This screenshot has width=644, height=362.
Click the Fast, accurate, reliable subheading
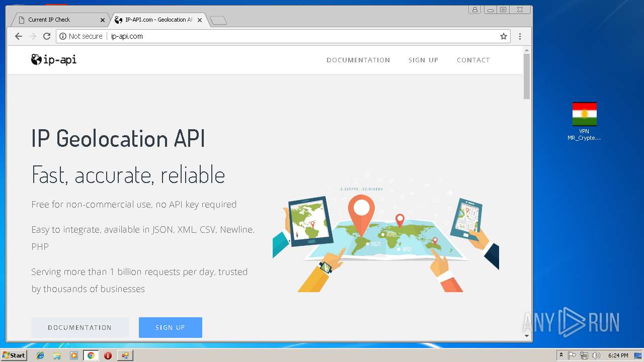128,175
